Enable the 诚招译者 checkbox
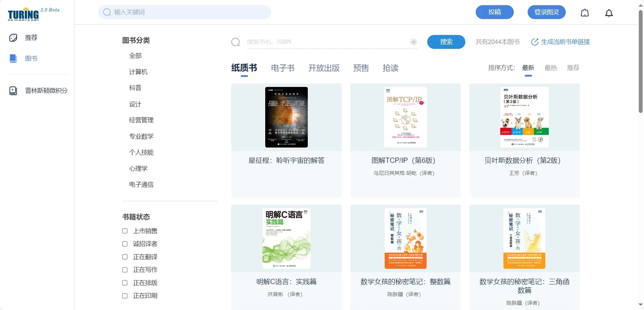 [x=125, y=244]
